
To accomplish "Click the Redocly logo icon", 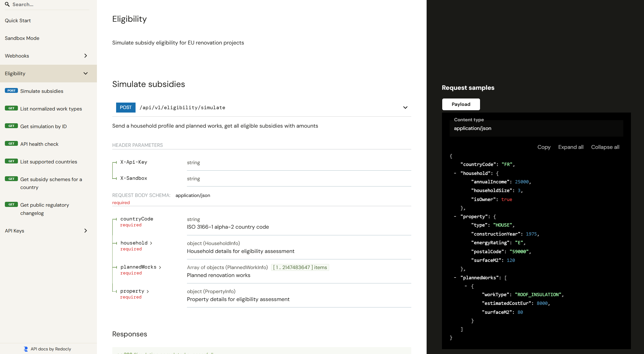I will 26,349.
